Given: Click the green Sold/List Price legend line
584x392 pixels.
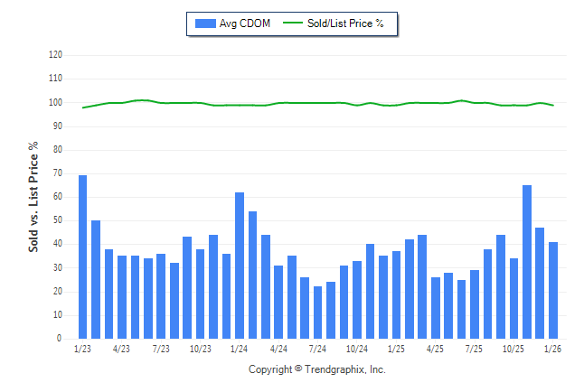Looking at the screenshot, I should (x=293, y=23).
